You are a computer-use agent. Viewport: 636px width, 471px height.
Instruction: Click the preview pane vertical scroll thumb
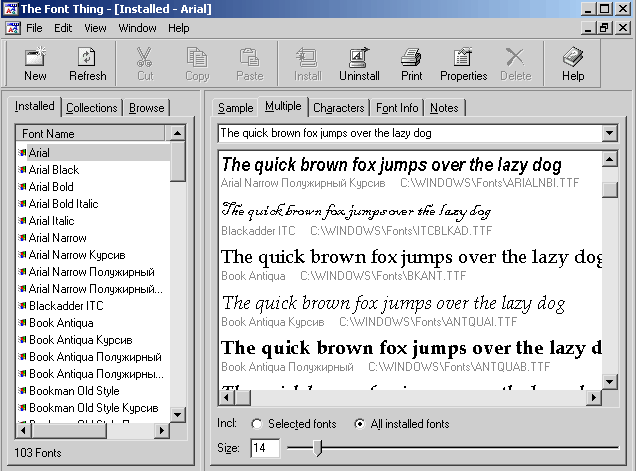610,189
